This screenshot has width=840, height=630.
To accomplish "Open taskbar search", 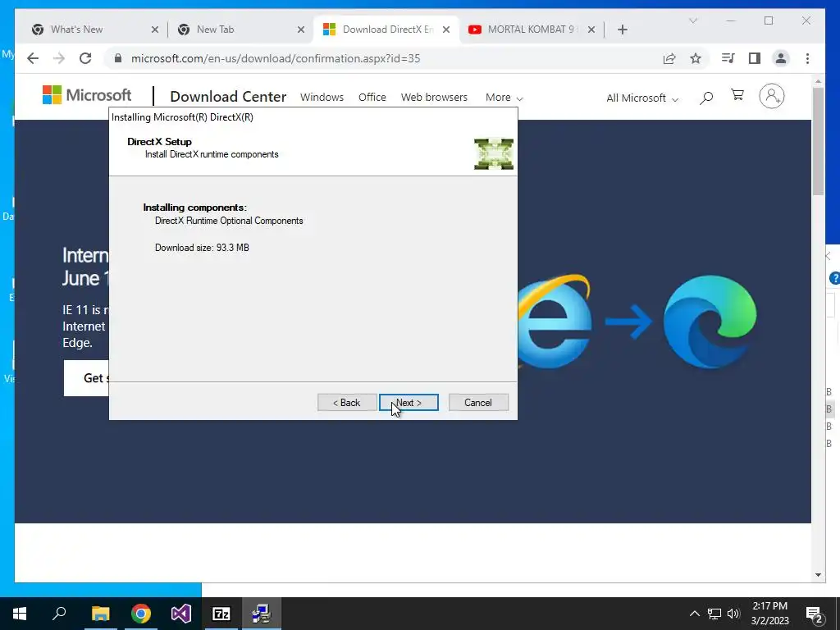I will click(x=59, y=614).
